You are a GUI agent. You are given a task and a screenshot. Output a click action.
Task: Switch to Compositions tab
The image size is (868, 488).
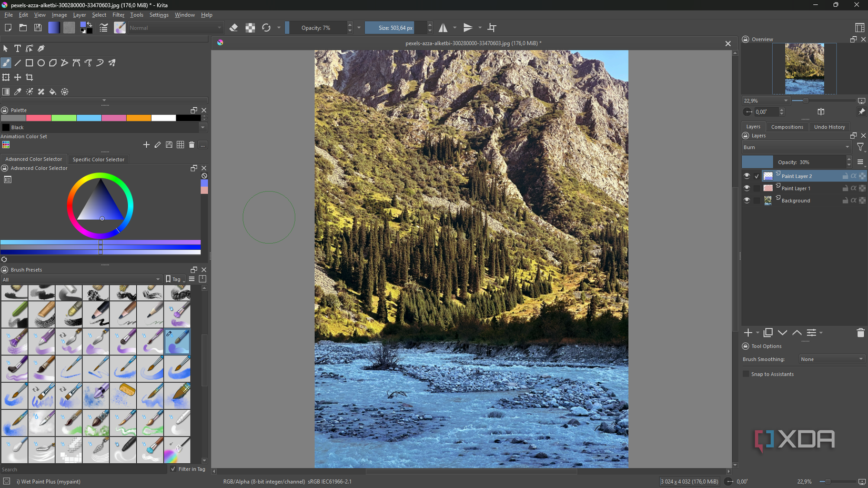787,127
